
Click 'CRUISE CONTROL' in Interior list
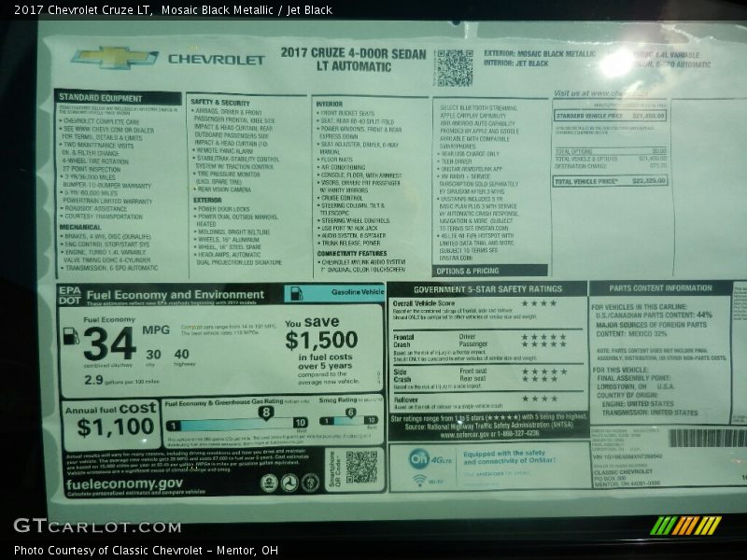tap(340, 198)
